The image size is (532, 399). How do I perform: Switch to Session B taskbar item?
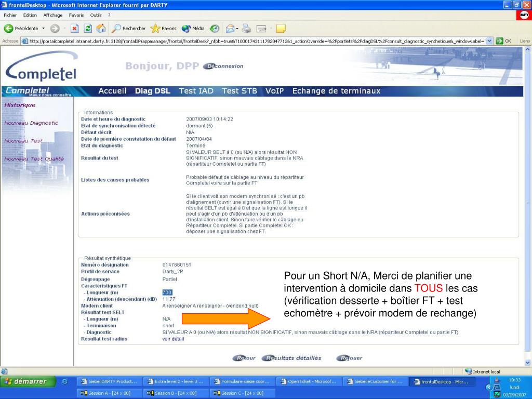175,393
